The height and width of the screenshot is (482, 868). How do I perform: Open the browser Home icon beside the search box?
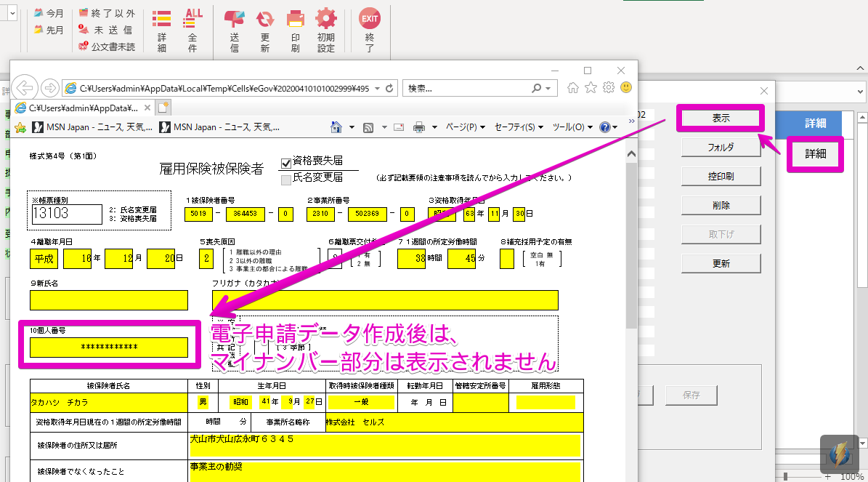click(x=573, y=87)
